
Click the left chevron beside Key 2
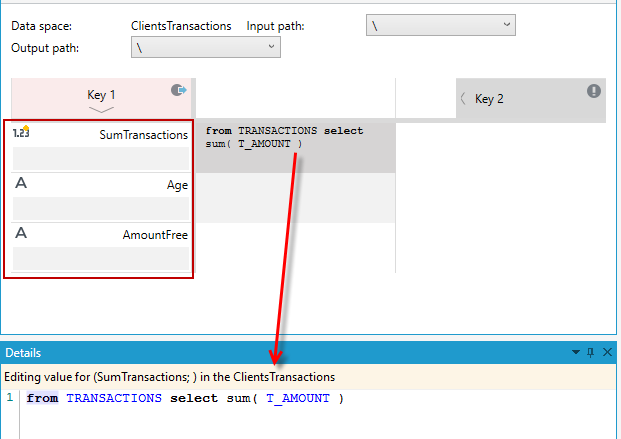463,99
